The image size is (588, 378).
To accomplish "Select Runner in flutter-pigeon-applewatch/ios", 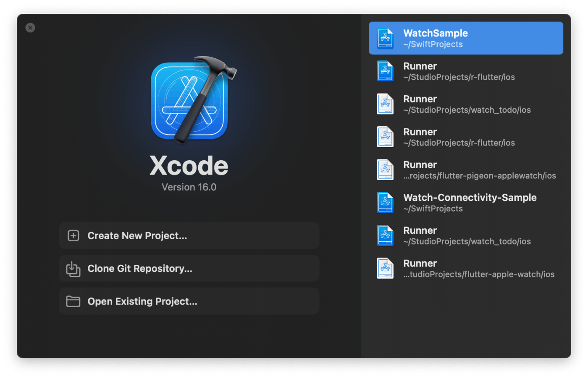I will [x=466, y=170].
